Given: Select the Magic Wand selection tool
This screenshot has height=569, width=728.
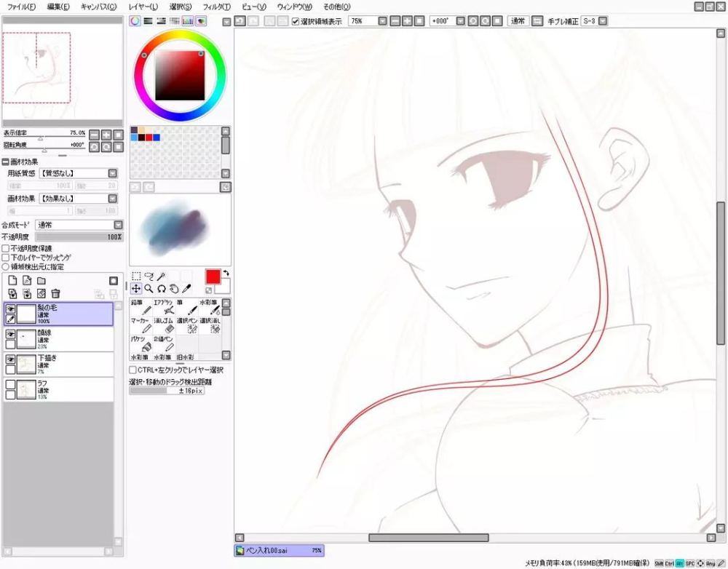Looking at the screenshot, I should pyautogui.click(x=161, y=276).
